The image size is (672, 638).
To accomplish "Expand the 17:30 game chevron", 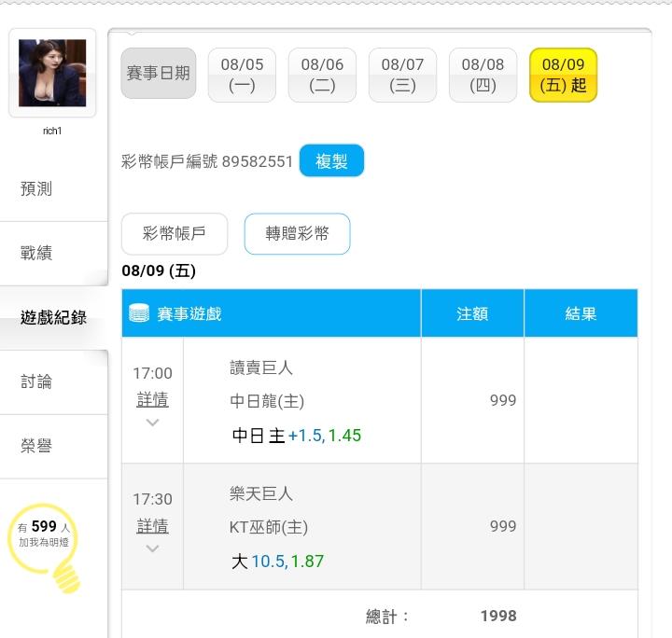I will (x=152, y=548).
